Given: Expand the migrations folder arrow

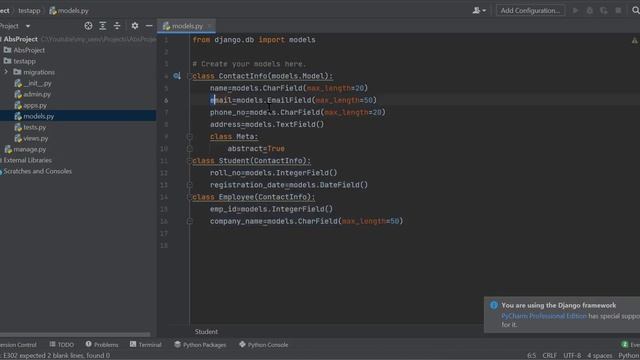Looking at the screenshot, I should [x=6, y=72].
